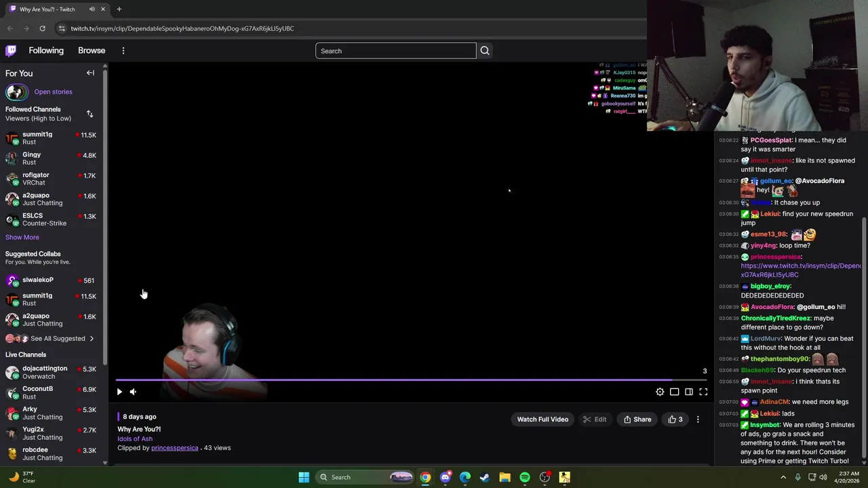Open more options for the clip
The height and width of the screenshot is (488, 868).
coord(698,420)
